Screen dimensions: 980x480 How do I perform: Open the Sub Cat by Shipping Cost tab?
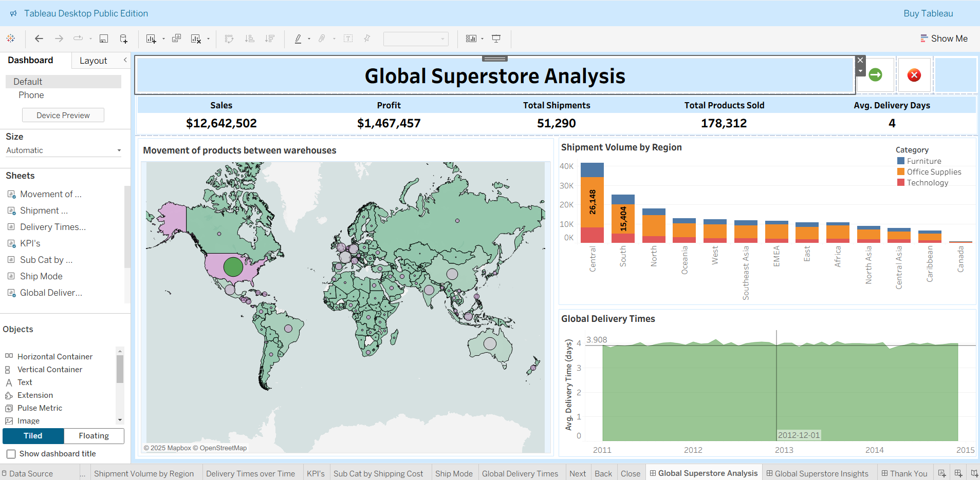[378, 474]
